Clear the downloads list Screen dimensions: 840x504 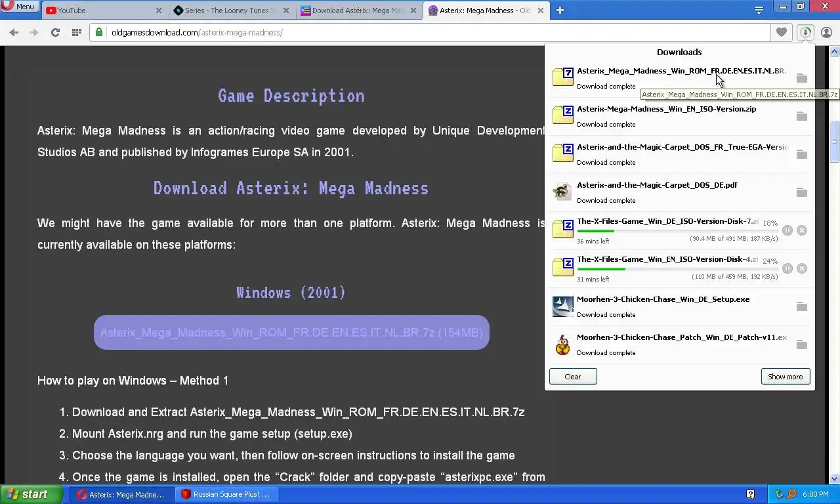pos(573,377)
